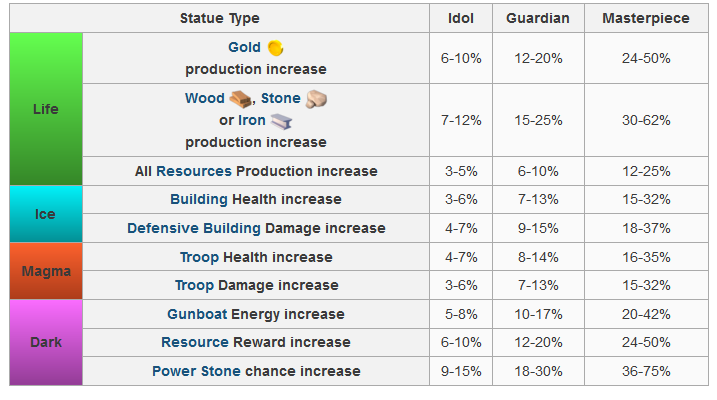This screenshot has height=400, width=717.
Task: Open the Resources link
Action: (194, 171)
